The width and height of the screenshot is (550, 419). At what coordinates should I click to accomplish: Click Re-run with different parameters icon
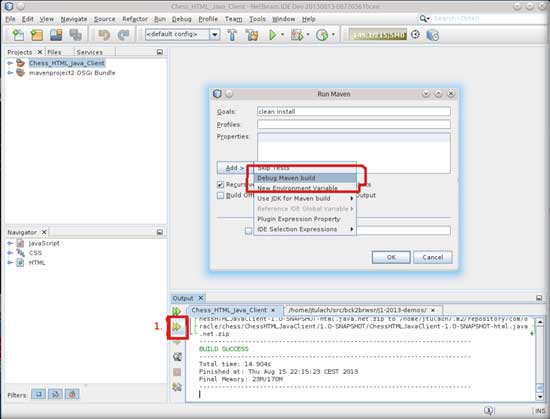(177, 327)
